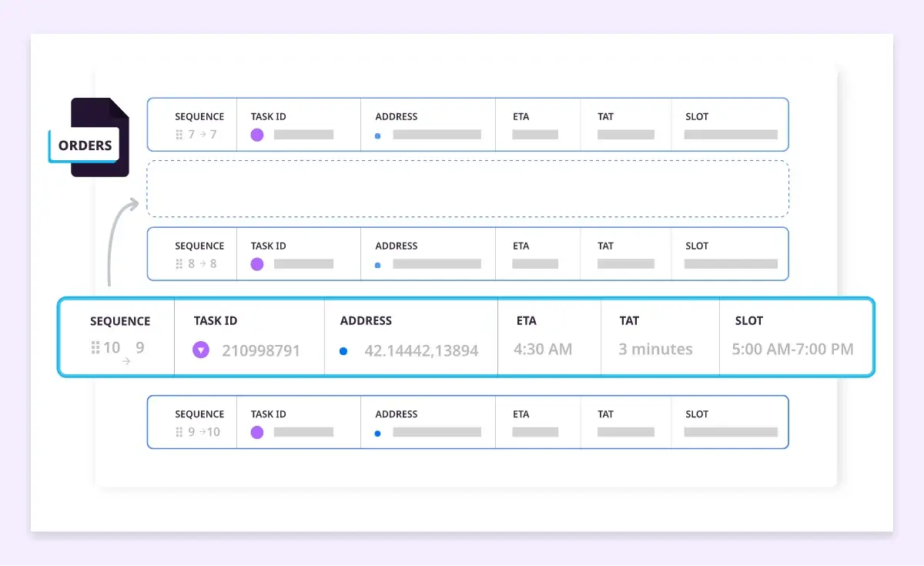Viewport: 924px width, 566px height.
Task: Click the ETA 4:30 AM value
Action: tap(544, 349)
